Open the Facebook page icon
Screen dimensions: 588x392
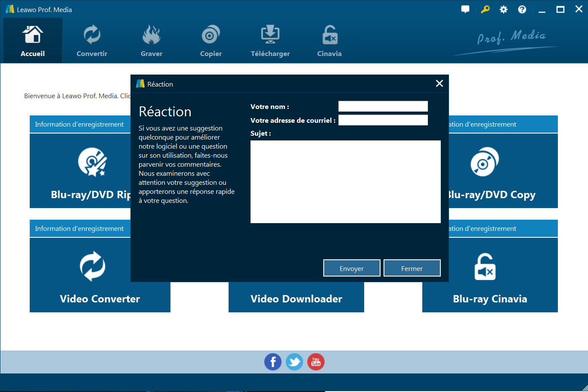coord(273,362)
